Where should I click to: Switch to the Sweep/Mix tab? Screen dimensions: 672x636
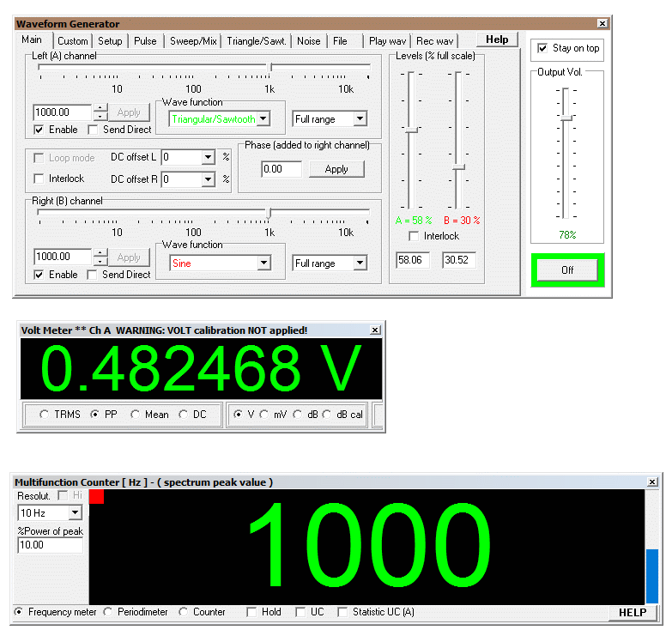pos(193,41)
